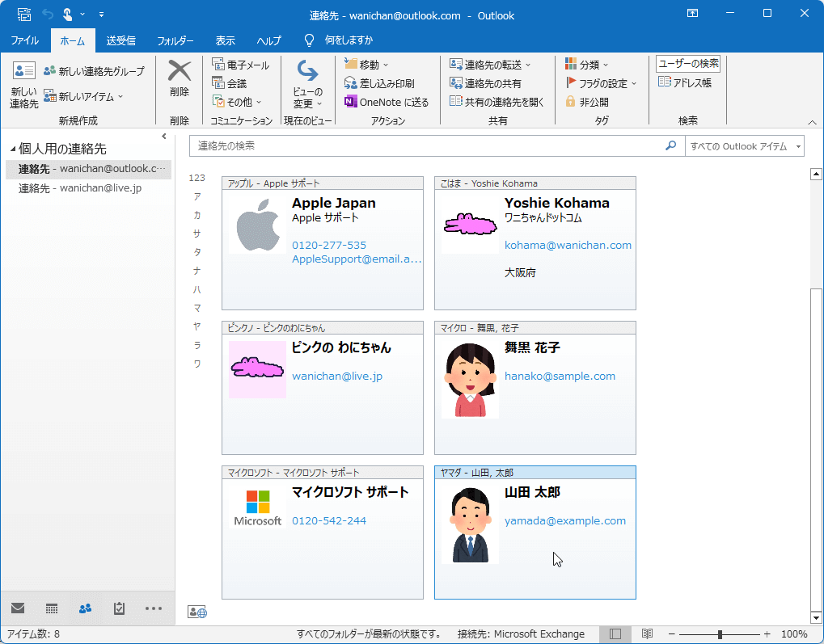Image resolution: width=824 pixels, height=644 pixels.
Task: Click the zoom slider handle
Action: point(720,634)
